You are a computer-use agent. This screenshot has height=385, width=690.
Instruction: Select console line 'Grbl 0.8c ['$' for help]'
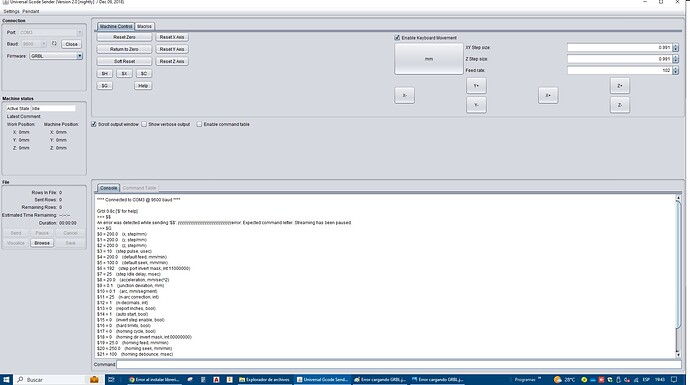click(117, 211)
